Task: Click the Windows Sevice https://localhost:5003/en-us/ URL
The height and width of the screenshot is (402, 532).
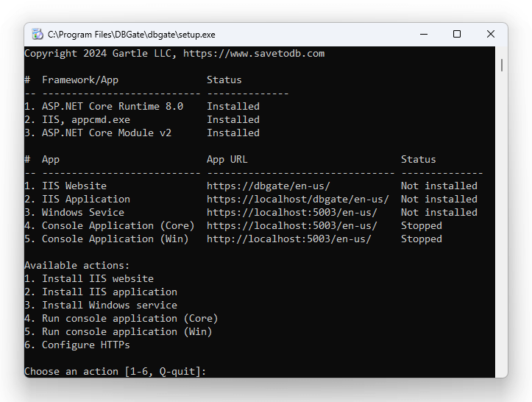Action: [x=292, y=213]
